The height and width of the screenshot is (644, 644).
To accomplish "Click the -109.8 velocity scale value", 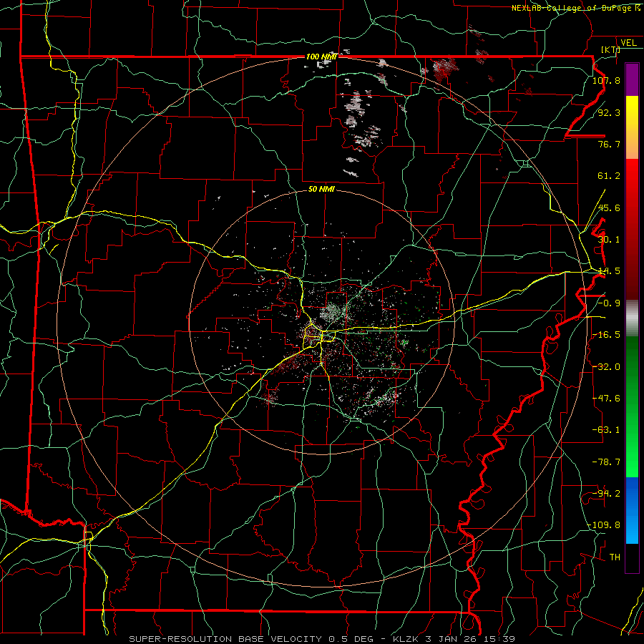I will point(604,525).
